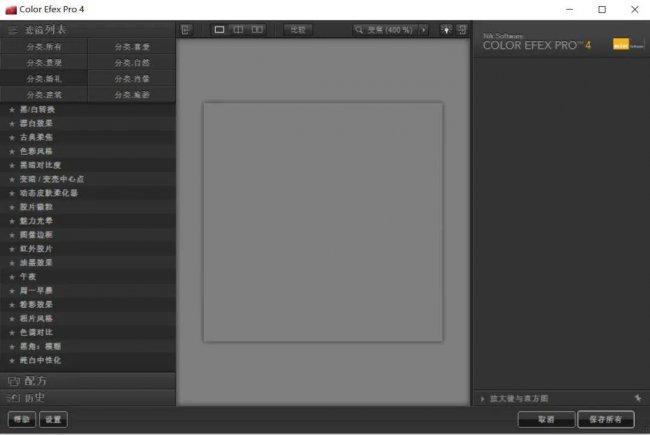650x435 pixels.
Task: Toggle favorite star for 魅力光晕
Action: click(x=12, y=221)
